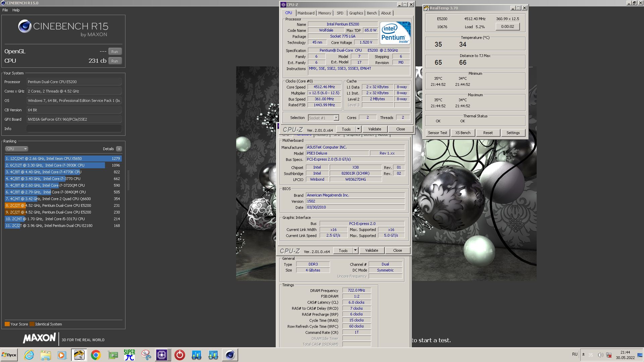Screen dimensions: 644x362
Task: Launch Windows Media Player taskbar icon
Action: 62,355
